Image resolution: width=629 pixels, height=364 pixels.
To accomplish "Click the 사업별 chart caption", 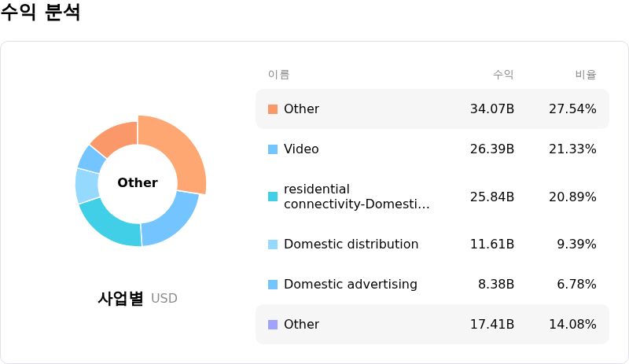I will [120, 298].
